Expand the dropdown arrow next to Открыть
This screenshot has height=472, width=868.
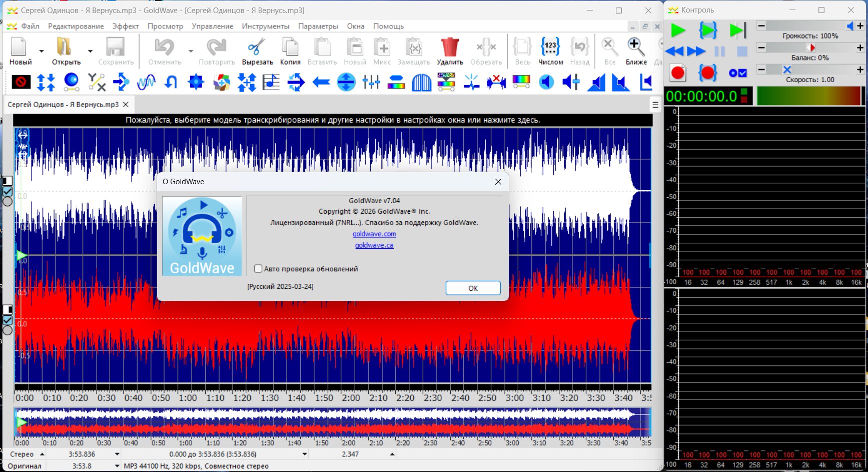[90, 51]
